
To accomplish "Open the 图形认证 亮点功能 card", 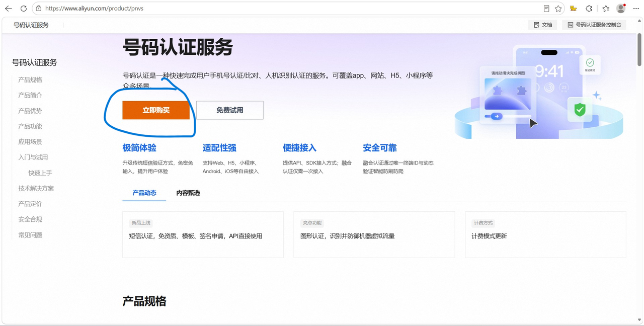I will click(x=374, y=234).
